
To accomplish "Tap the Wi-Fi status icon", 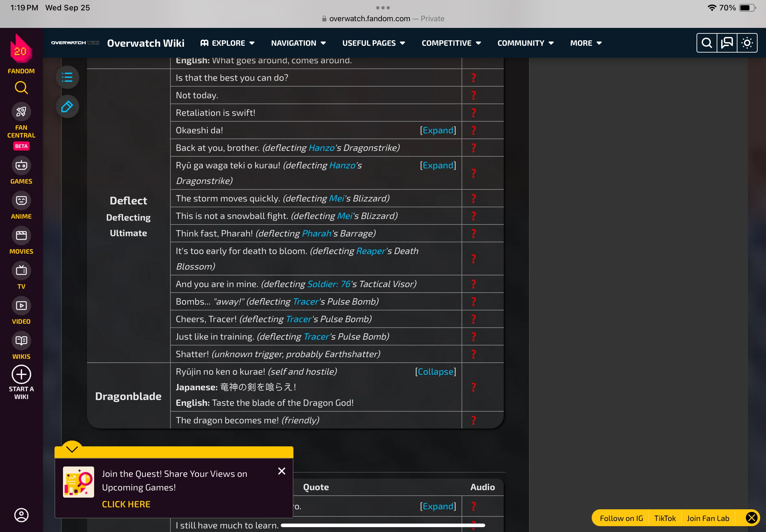I will click(x=712, y=8).
